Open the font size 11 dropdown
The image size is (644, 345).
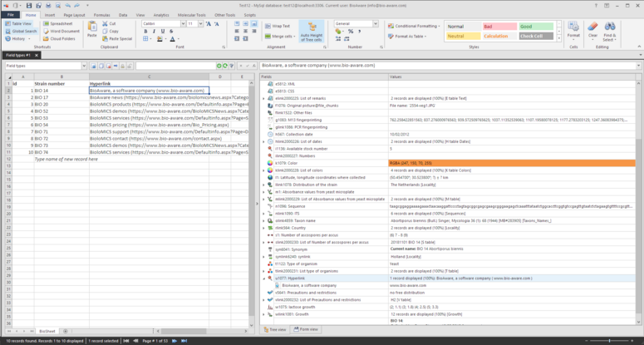click(x=201, y=24)
